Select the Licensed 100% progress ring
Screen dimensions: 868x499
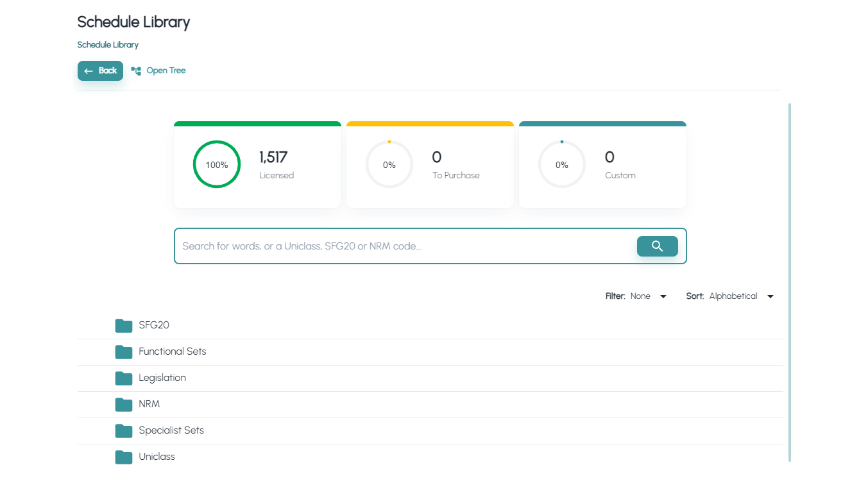217,165
